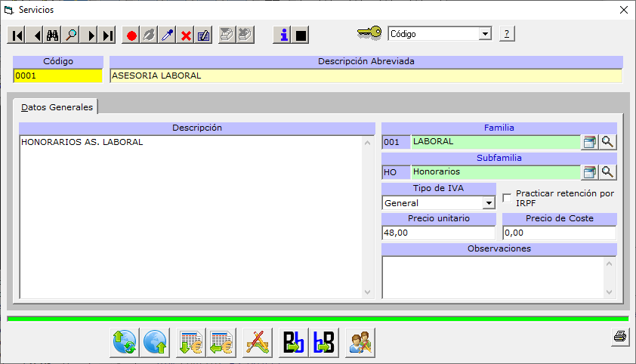Viewport: 636px width, 364px height.
Task: Enable Practicar retención por IRPF checkbox
Action: click(x=508, y=198)
